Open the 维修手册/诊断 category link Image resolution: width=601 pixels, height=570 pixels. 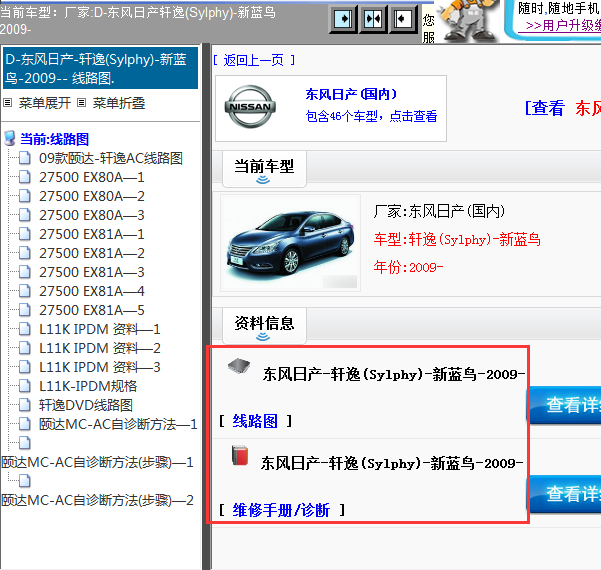(x=281, y=510)
